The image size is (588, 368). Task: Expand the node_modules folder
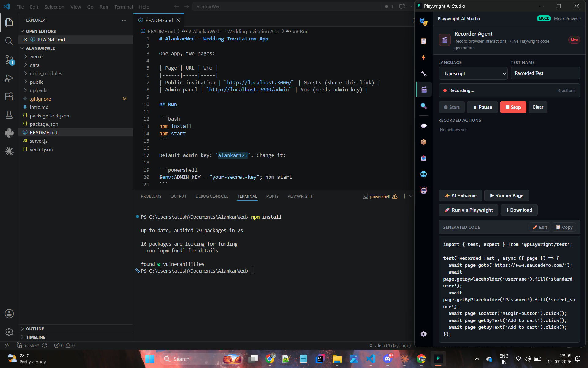click(46, 73)
